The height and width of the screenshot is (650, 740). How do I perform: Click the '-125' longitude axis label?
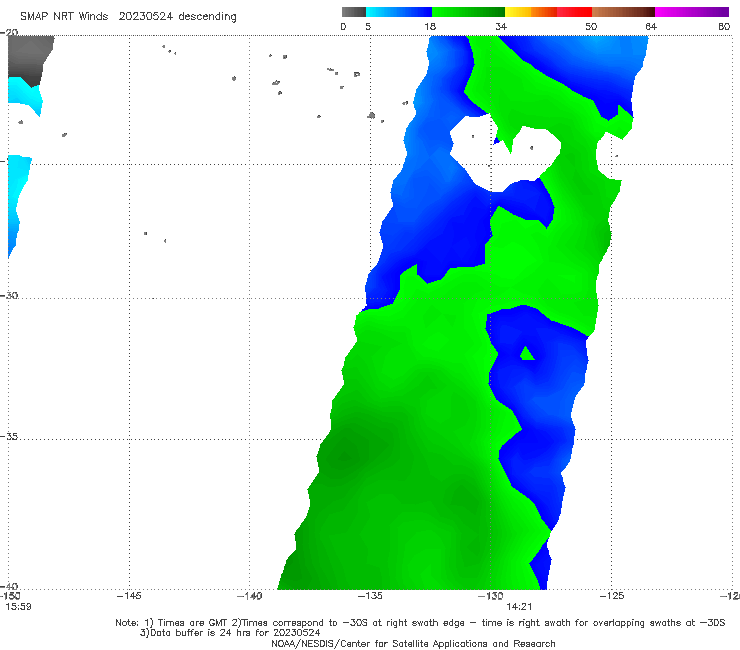pos(611,596)
